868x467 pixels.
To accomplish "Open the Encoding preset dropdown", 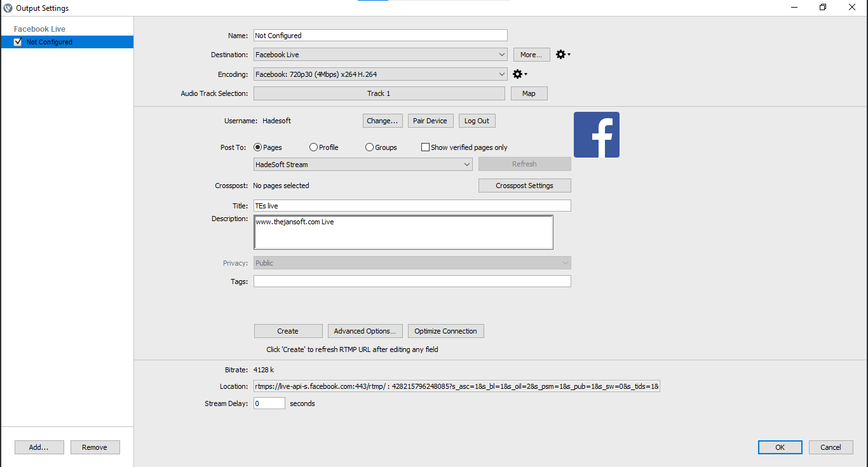I will coord(380,74).
